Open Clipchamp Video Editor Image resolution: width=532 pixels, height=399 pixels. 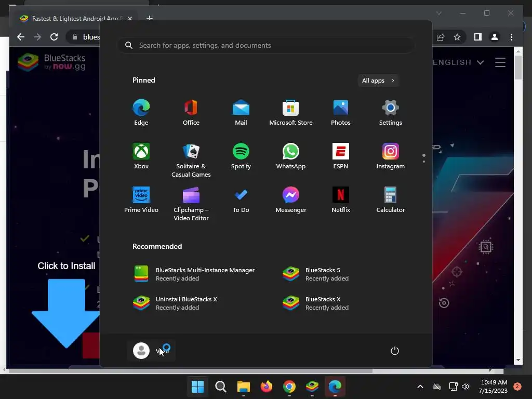click(191, 204)
